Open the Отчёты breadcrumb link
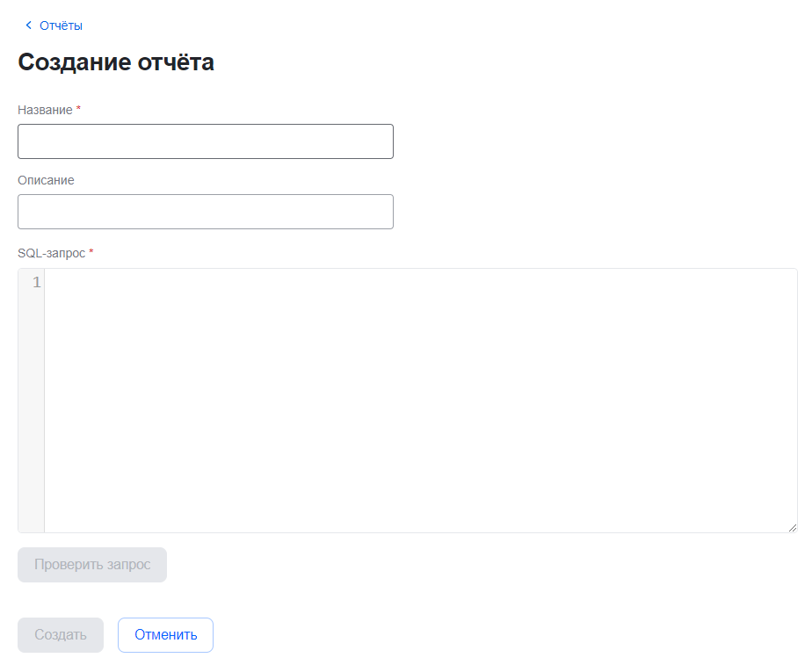Image resolution: width=812 pixels, height=665 pixels. click(61, 25)
